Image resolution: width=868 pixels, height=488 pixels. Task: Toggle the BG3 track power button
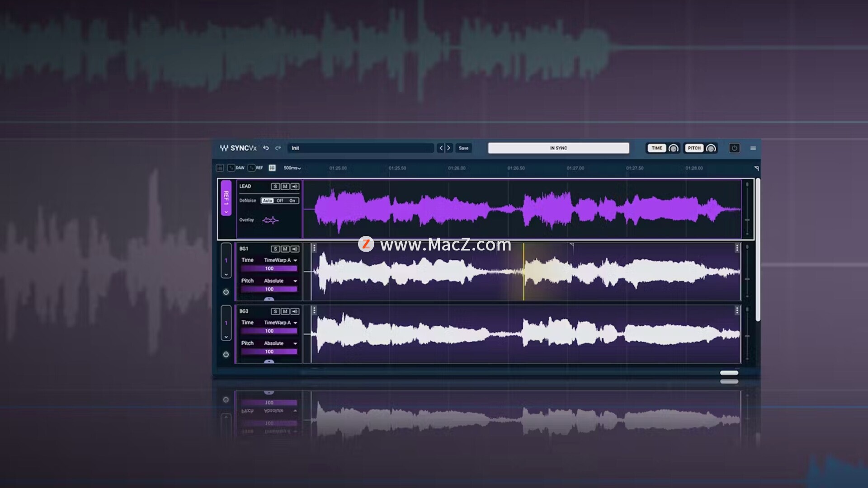click(x=226, y=355)
